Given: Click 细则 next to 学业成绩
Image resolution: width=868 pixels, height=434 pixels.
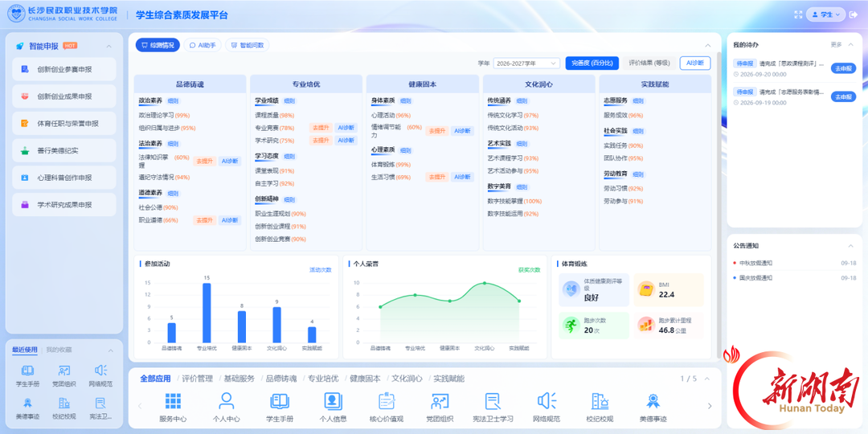Looking at the screenshot, I should coord(289,100).
